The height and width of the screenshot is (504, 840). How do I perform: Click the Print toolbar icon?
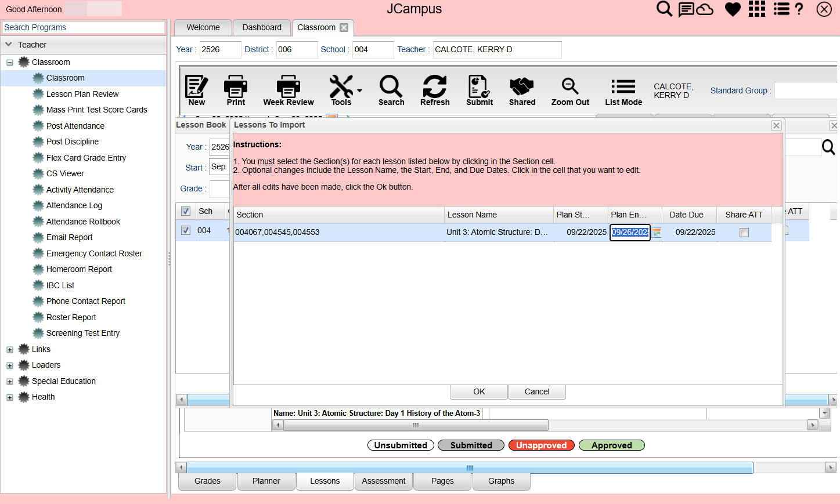click(236, 90)
